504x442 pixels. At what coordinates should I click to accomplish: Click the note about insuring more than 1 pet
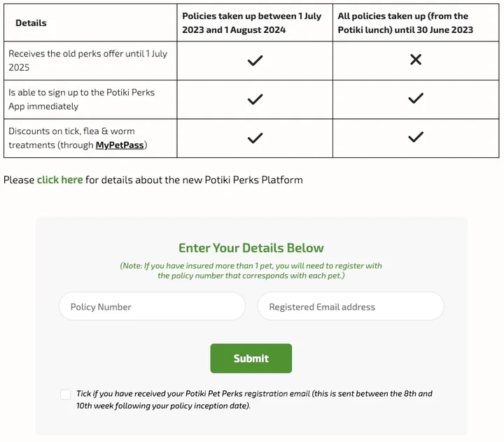251,271
